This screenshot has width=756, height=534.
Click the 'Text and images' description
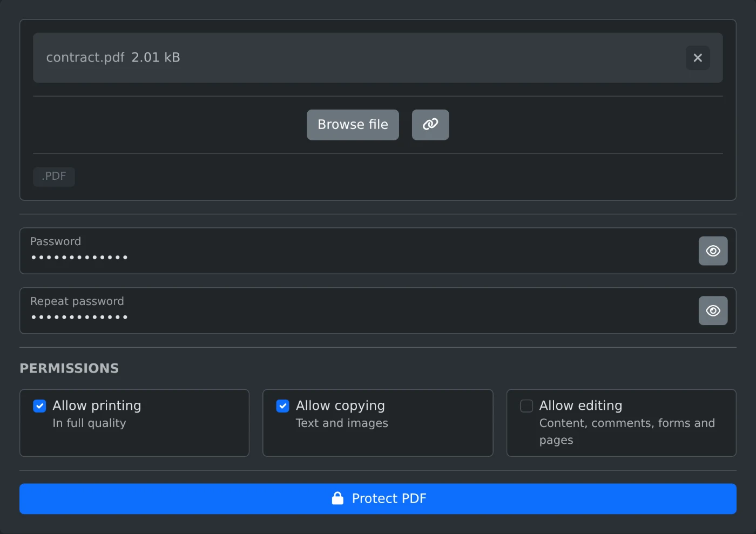tap(342, 423)
